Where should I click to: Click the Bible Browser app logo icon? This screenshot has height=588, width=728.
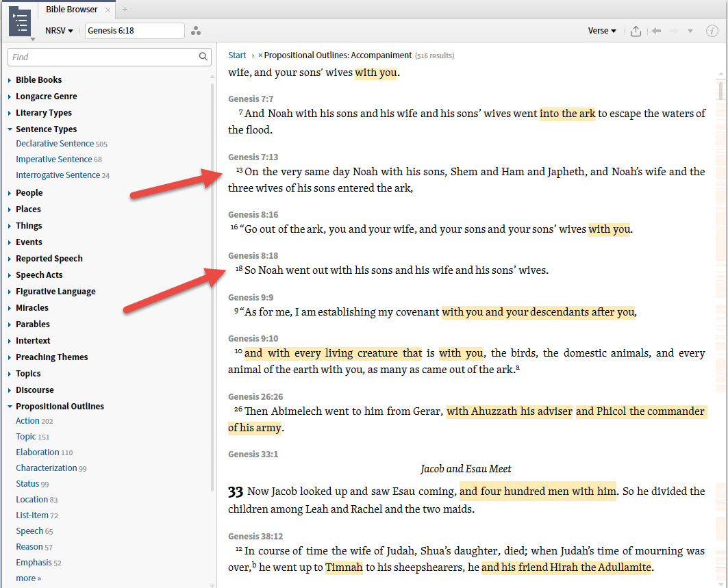coord(20,21)
